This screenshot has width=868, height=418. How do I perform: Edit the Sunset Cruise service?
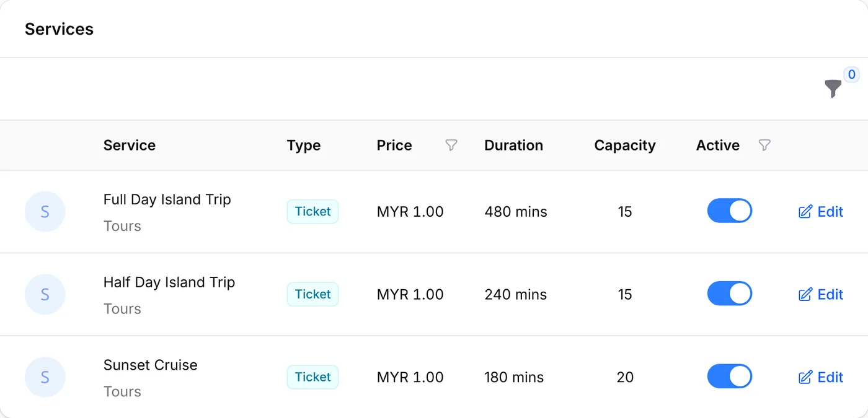(x=821, y=377)
